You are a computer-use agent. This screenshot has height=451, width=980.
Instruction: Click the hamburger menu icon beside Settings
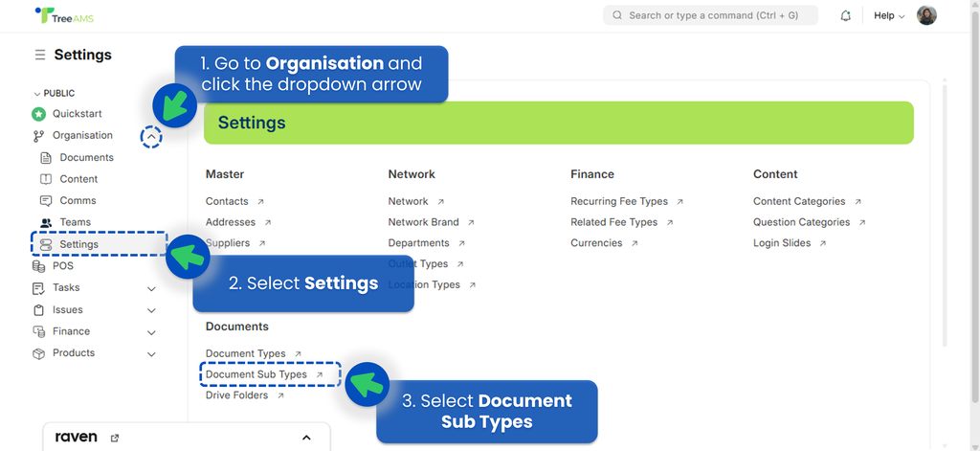coord(39,56)
